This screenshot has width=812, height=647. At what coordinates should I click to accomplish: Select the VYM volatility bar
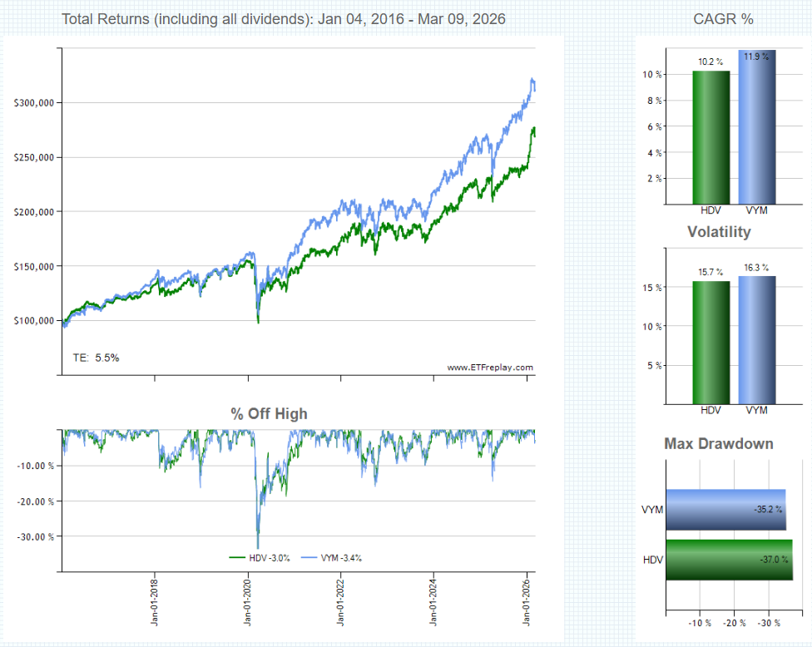(755, 339)
